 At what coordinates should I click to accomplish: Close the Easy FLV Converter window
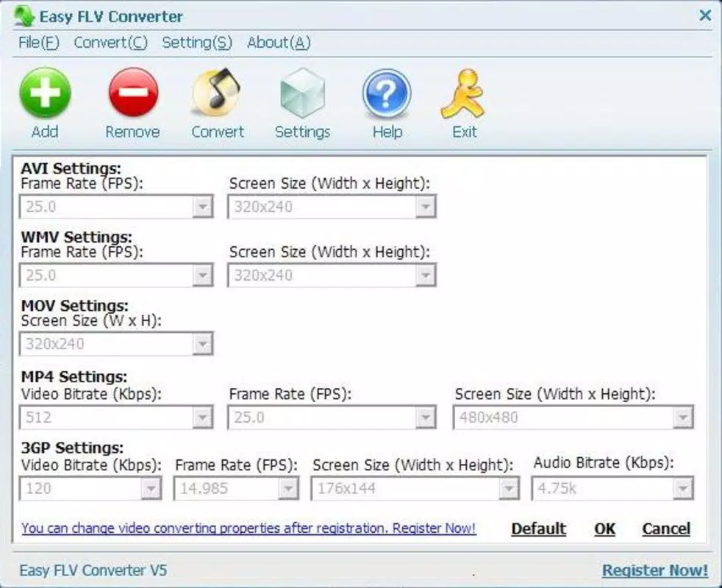[705, 15]
